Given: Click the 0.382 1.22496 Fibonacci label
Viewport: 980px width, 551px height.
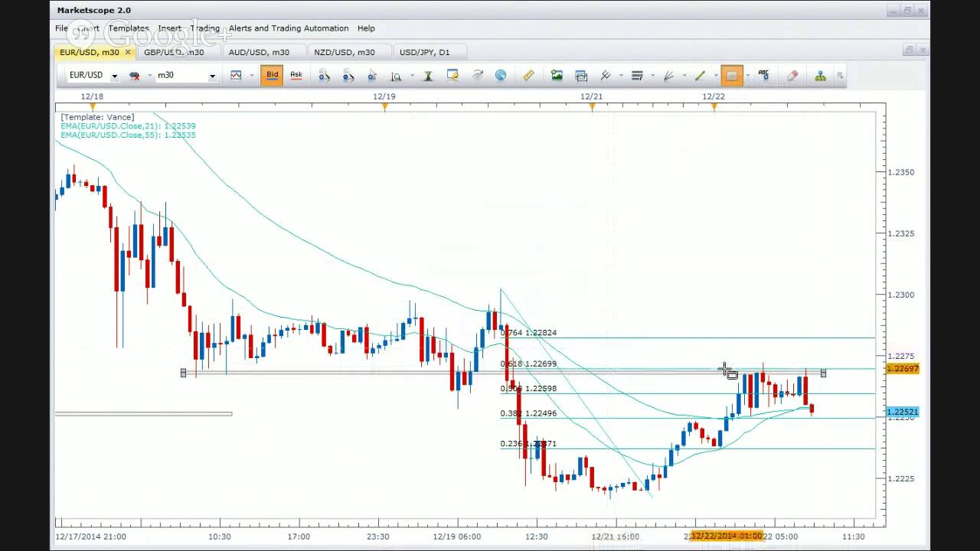Looking at the screenshot, I should (528, 413).
